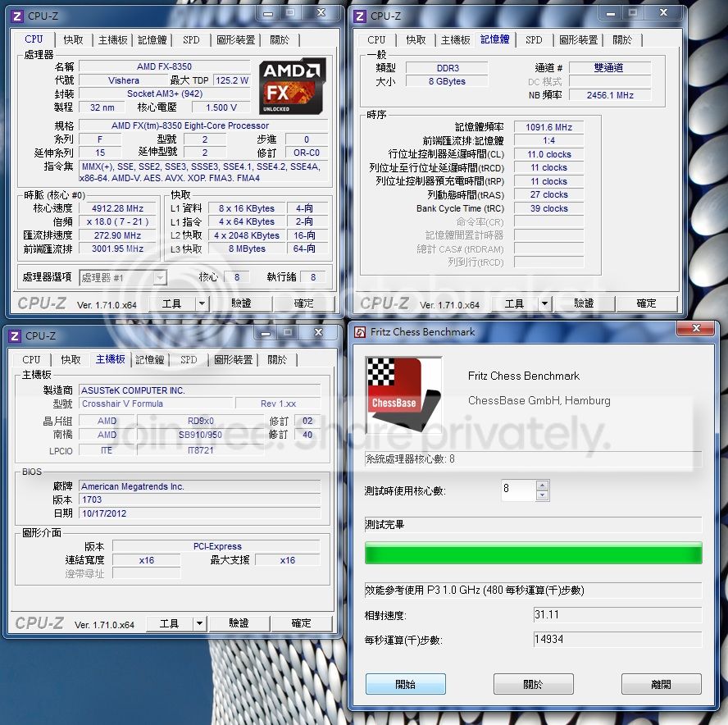Click 工具 button in CPU window

coord(172,303)
